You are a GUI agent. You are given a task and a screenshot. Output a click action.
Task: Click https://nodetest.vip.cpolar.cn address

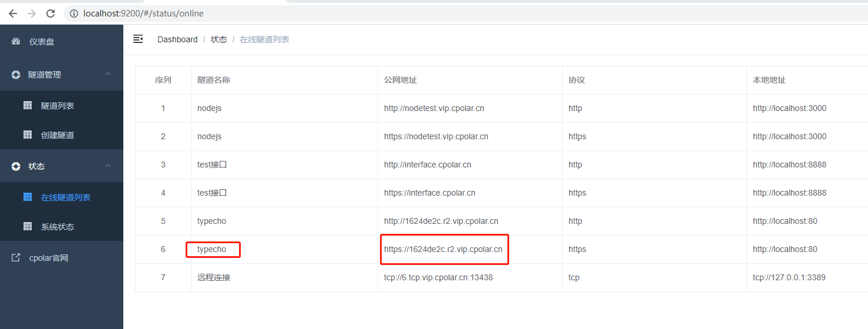click(x=436, y=136)
